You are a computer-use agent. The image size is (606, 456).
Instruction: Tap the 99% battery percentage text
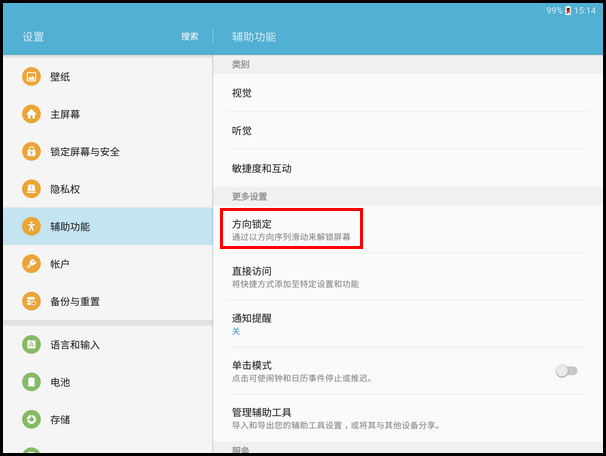555,11
